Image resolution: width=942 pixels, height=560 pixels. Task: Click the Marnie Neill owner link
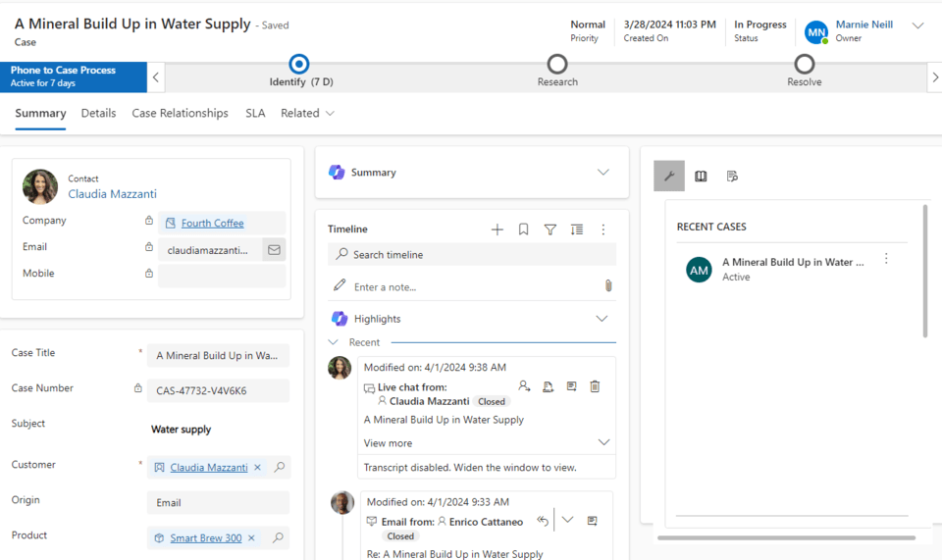863,25
